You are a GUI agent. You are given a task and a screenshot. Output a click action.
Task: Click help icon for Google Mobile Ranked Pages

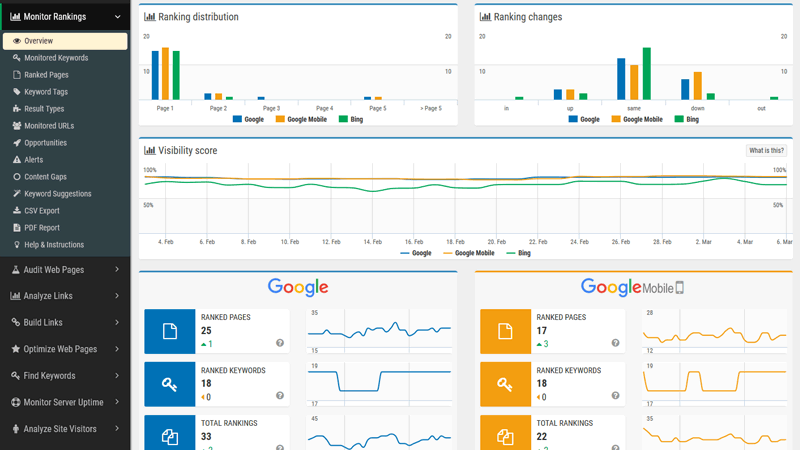[x=615, y=343]
